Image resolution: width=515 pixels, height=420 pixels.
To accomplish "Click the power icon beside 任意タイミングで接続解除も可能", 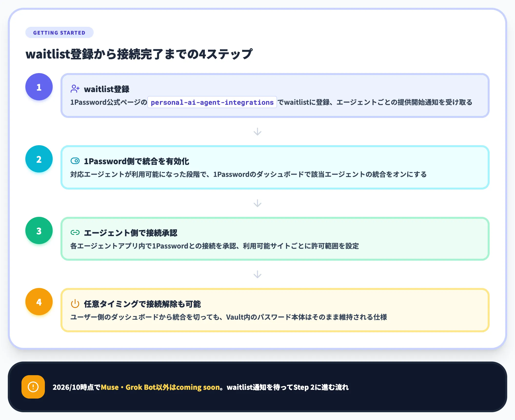I will tap(75, 304).
